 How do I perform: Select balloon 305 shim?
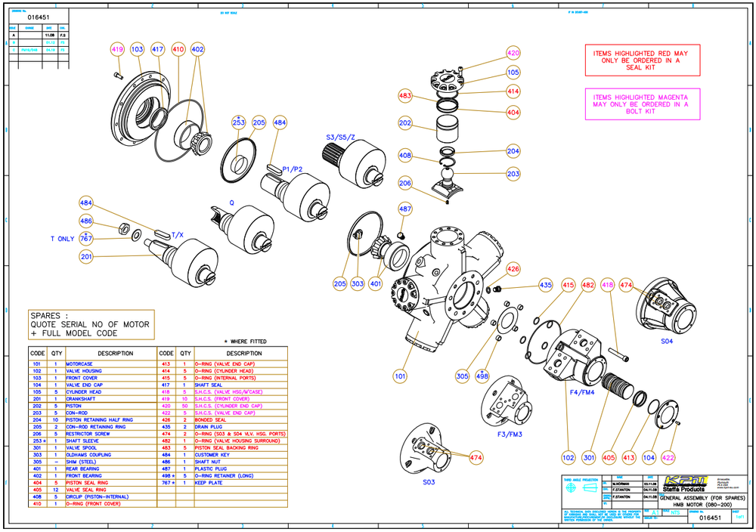click(462, 376)
